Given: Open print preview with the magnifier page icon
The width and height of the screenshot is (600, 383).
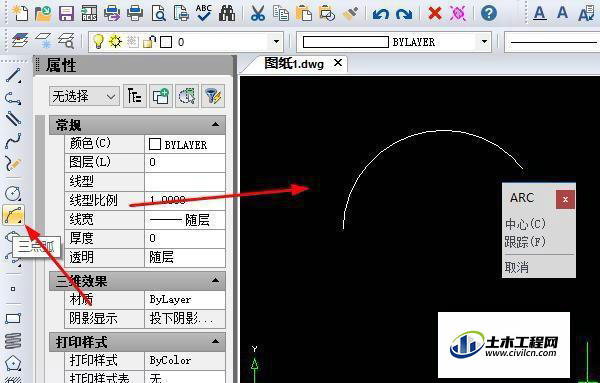Looking at the screenshot, I should click(158, 13).
